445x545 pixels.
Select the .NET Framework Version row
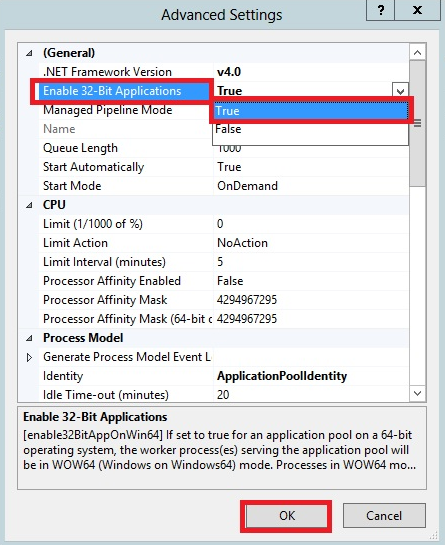tap(224, 72)
